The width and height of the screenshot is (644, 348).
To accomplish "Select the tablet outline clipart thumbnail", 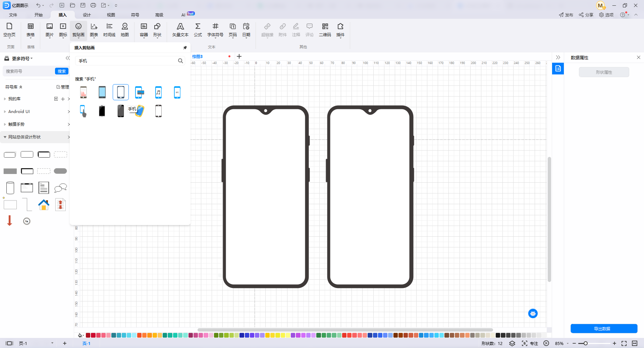I will pos(121,92).
